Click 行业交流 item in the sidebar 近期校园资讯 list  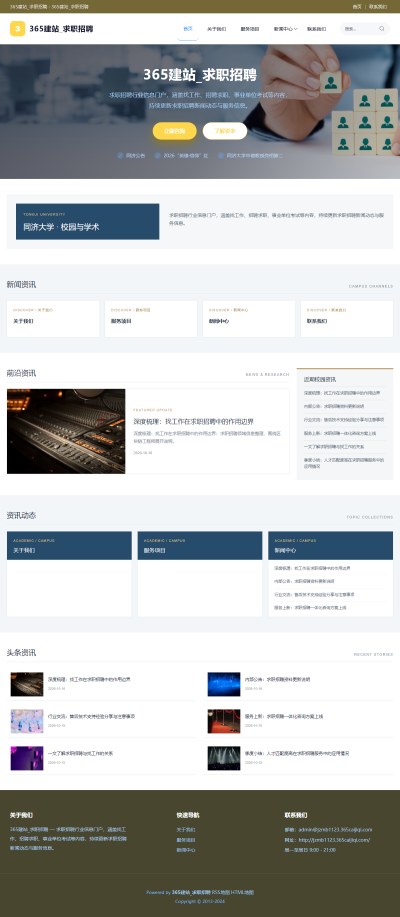pos(344,420)
